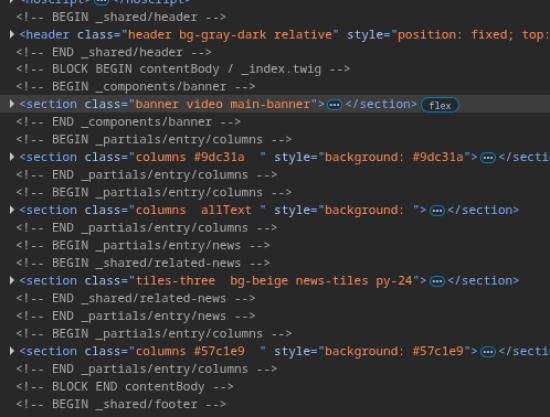
Task: Expand the header bg-gray-dark element
Action: (x=12, y=34)
